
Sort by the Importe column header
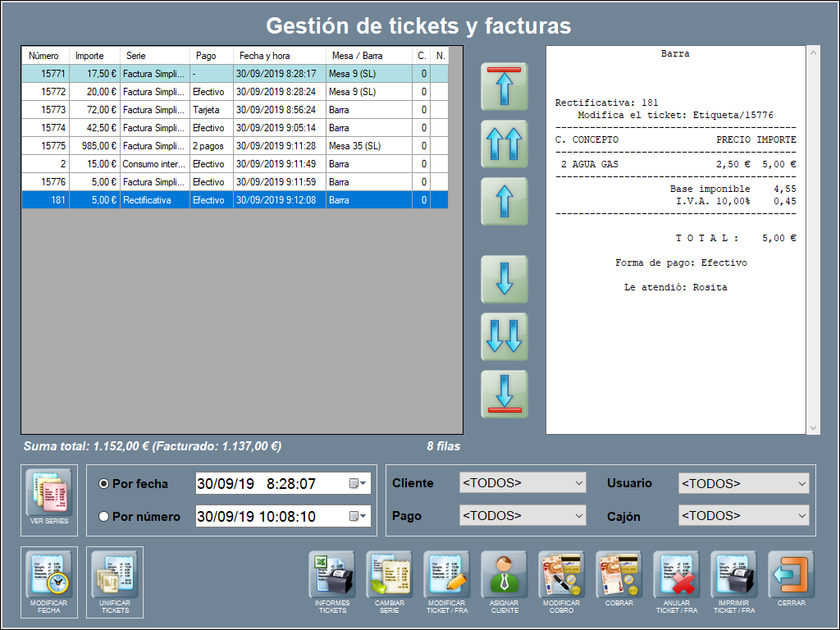90,56
